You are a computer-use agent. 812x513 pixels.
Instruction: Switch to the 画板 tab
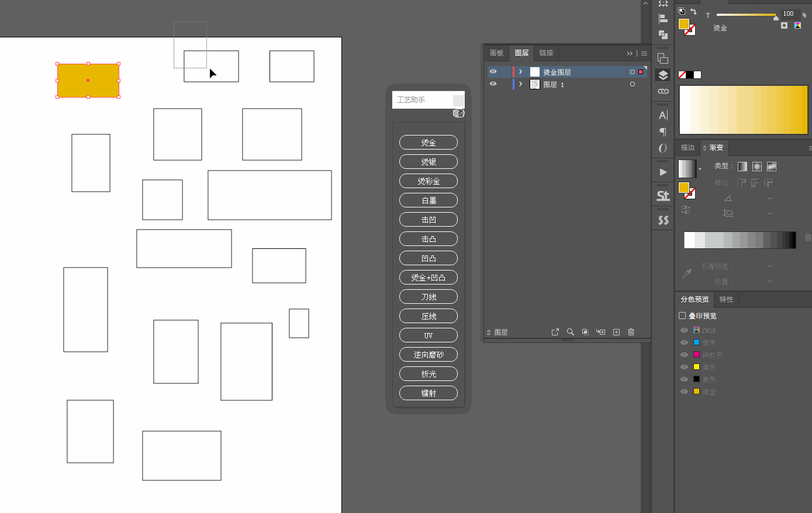point(496,53)
